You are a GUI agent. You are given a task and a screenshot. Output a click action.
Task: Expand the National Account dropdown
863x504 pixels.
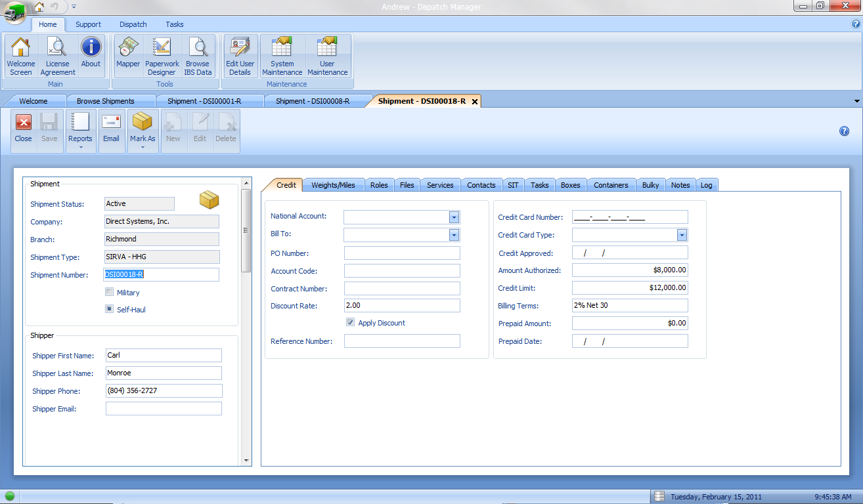point(454,217)
